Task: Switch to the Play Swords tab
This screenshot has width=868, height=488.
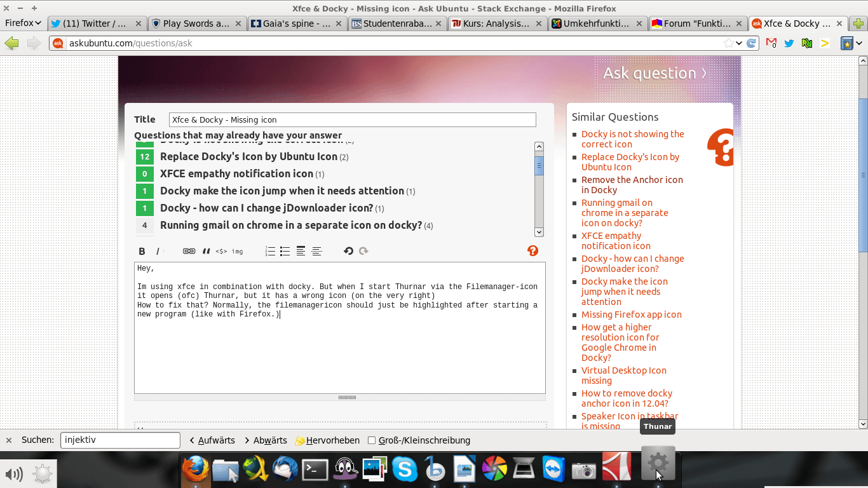Action: [x=196, y=24]
